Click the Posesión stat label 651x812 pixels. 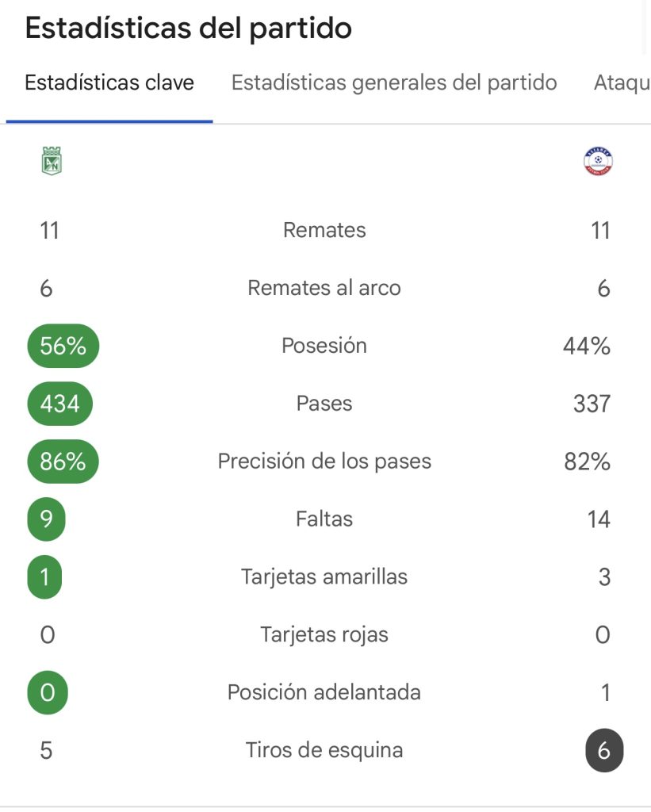click(324, 346)
